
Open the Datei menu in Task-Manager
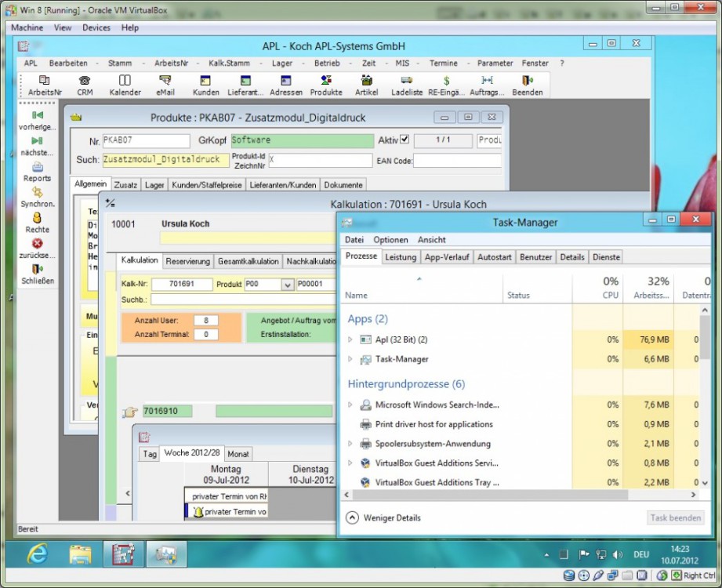354,240
